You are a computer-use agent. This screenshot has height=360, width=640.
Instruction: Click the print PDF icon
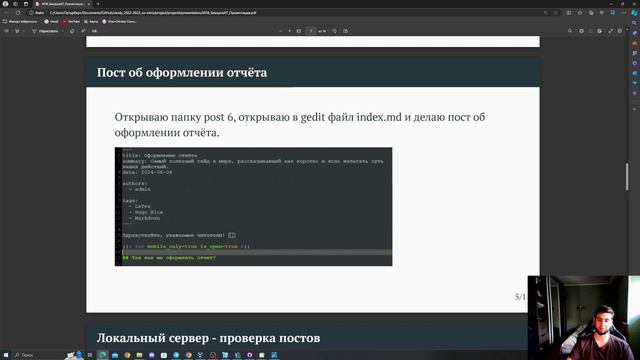click(581, 31)
